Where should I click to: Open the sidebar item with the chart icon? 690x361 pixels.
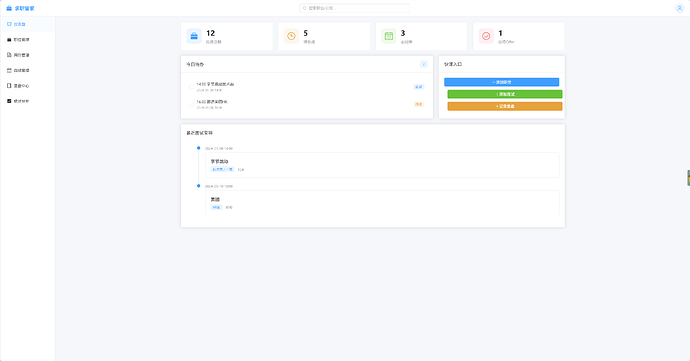tap(28, 101)
